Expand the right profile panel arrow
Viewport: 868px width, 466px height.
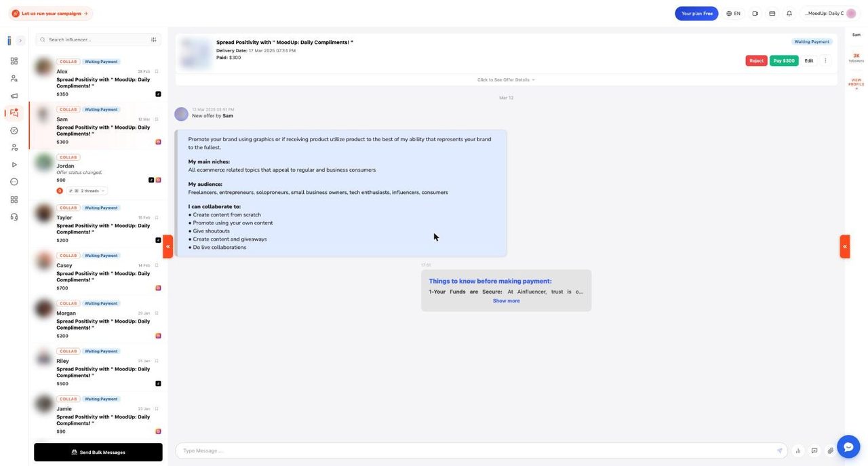[845, 247]
